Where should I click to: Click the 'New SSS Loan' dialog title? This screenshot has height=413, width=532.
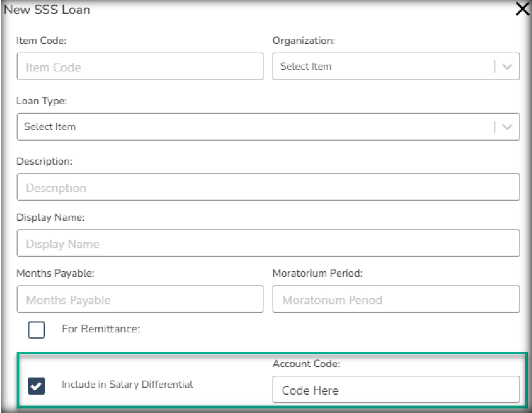(x=47, y=10)
